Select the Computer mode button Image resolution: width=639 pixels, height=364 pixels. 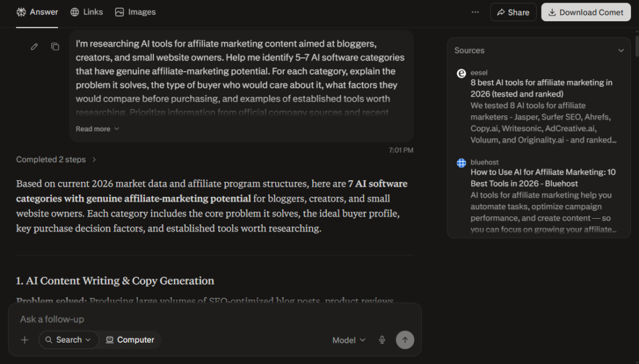tap(130, 340)
